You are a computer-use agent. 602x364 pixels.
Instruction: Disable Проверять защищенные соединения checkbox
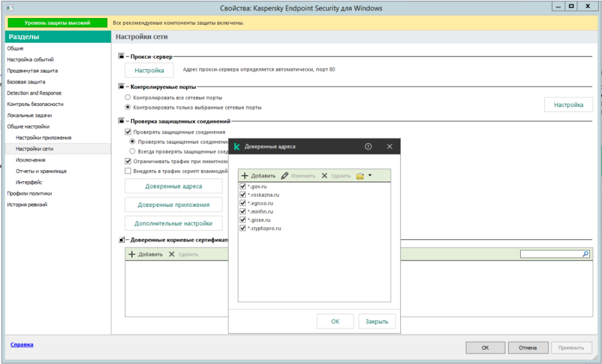point(128,132)
